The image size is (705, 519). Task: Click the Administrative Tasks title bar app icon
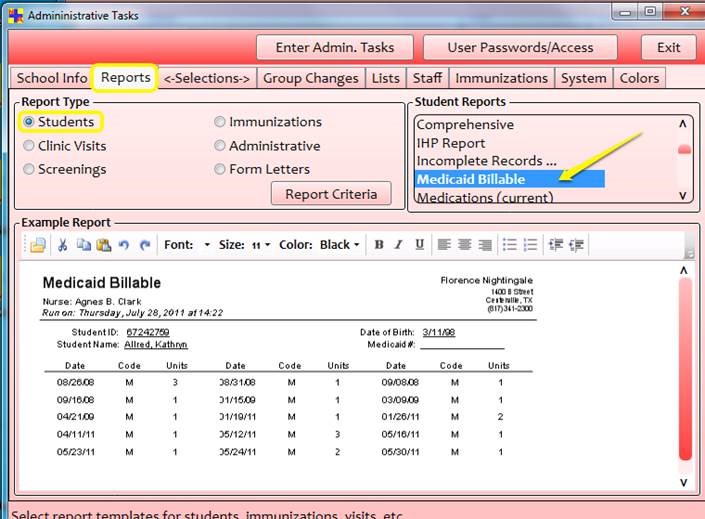tap(16, 15)
